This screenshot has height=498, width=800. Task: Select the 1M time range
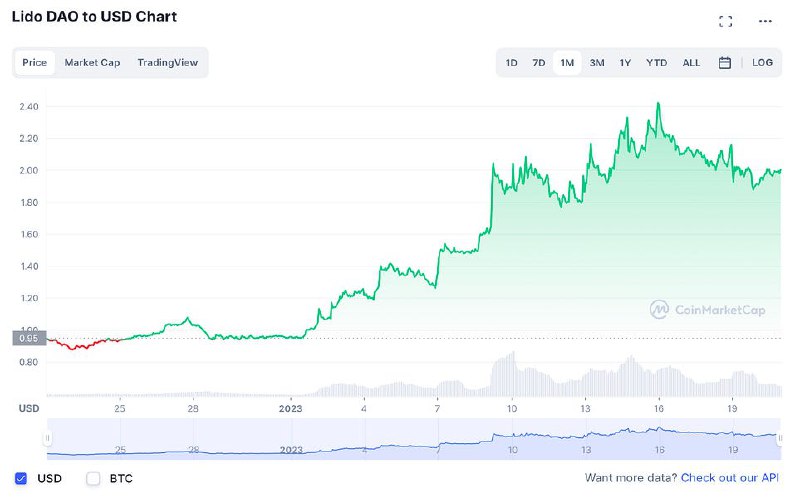[567, 63]
